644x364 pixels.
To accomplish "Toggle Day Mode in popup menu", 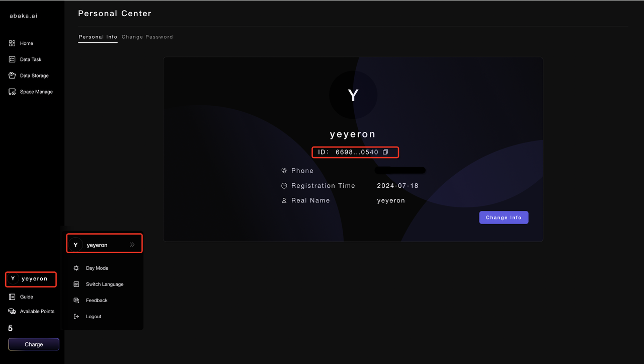I will click(x=97, y=268).
